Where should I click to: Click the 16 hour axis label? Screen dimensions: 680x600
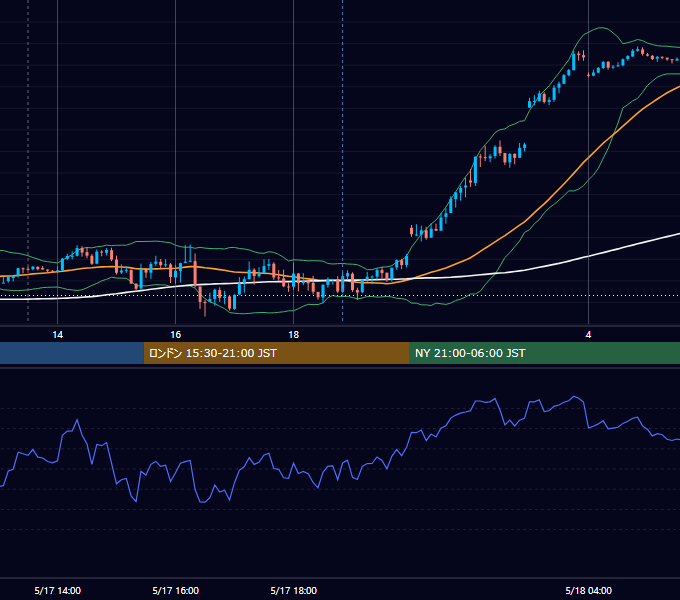click(175, 335)
